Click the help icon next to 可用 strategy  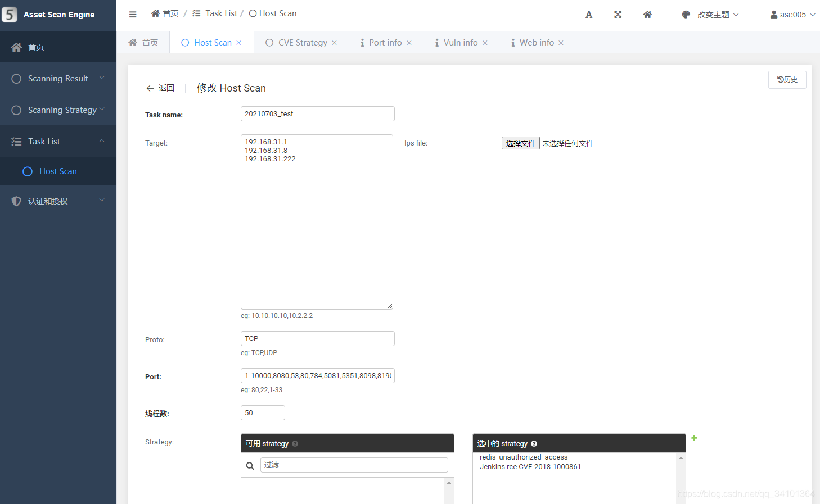(295, 444)
